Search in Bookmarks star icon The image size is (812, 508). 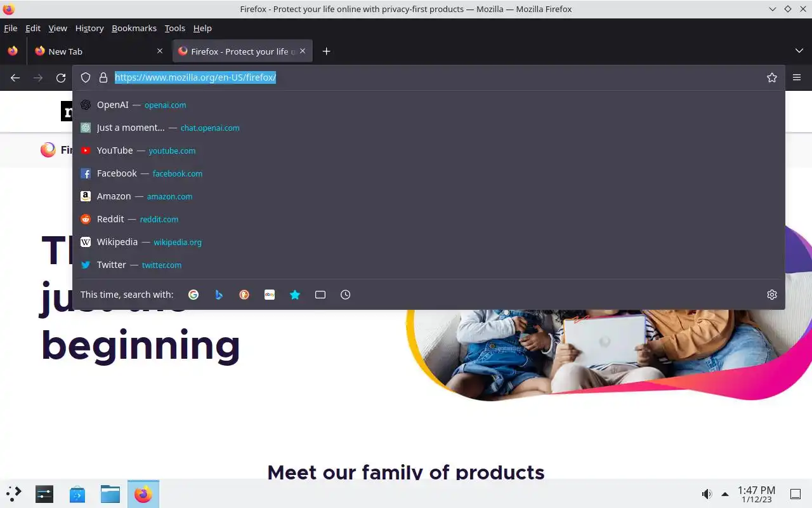[295, 295]
